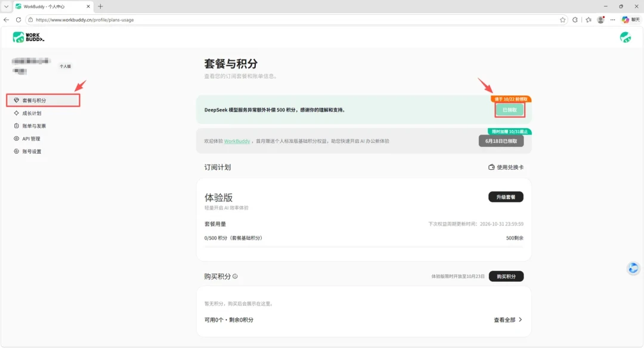Viewport: 644px width, 348px height.
Task: Open the browser three-dot settings menu
Action: [613, 20]
